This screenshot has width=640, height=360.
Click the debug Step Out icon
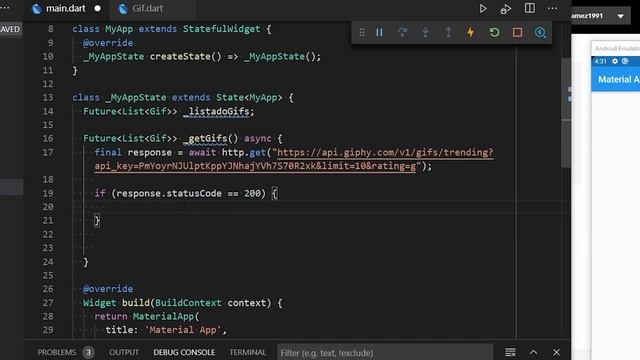[448, 32]
